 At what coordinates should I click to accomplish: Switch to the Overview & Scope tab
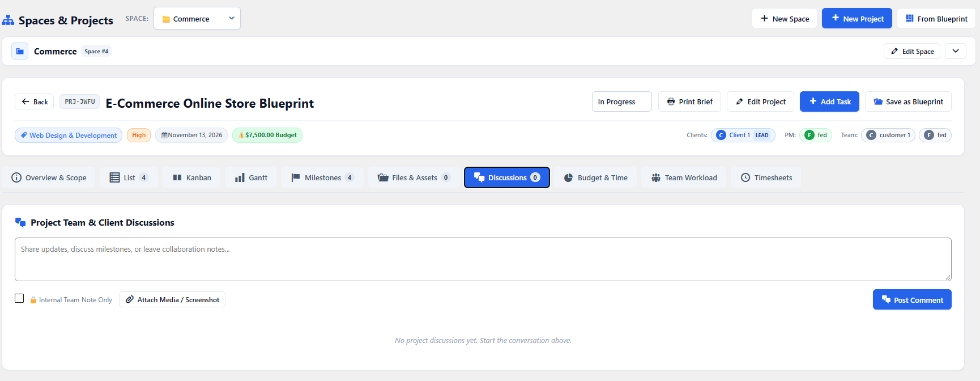point(49,177)
